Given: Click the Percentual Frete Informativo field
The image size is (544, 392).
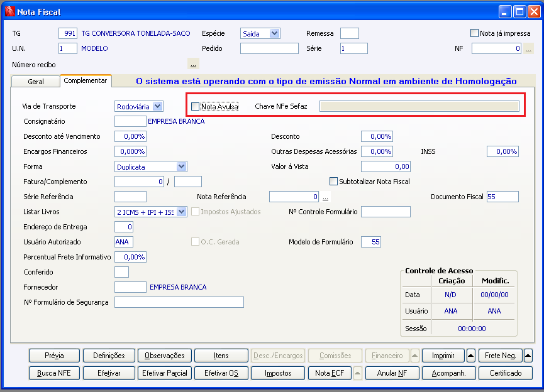Looking at the screenshot, I should pyautogui.click(x=130, y=257).
